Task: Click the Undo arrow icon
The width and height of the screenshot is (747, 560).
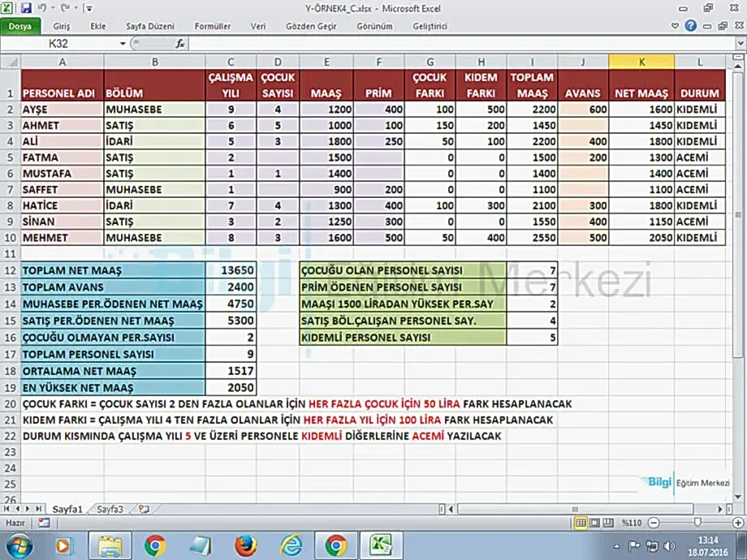Action: (x=42, y=8)
